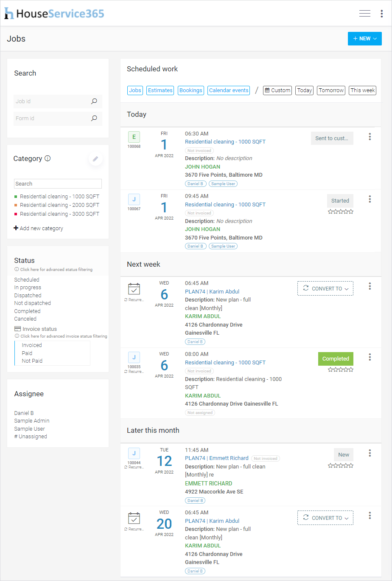The width and height of the screenshot is (392, 581).
Task: Click the Job id search magnifier icon
Action: [94, 102]
